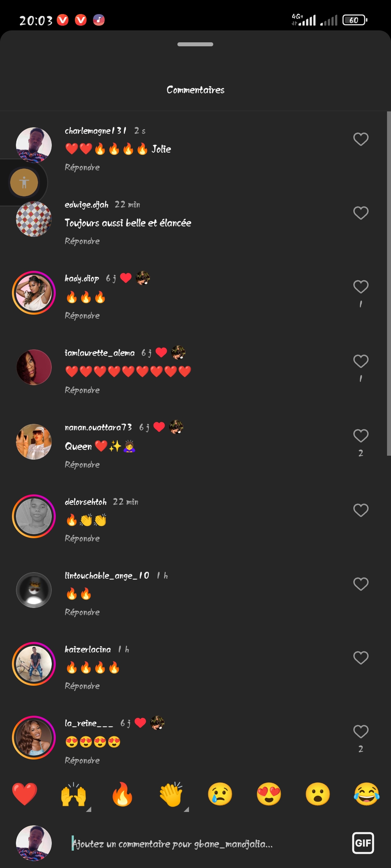This screenshot has height=868, width=391.
Task: Insert the red heart quick emoji
Action: pyautogui.click(x=25, y=794)
